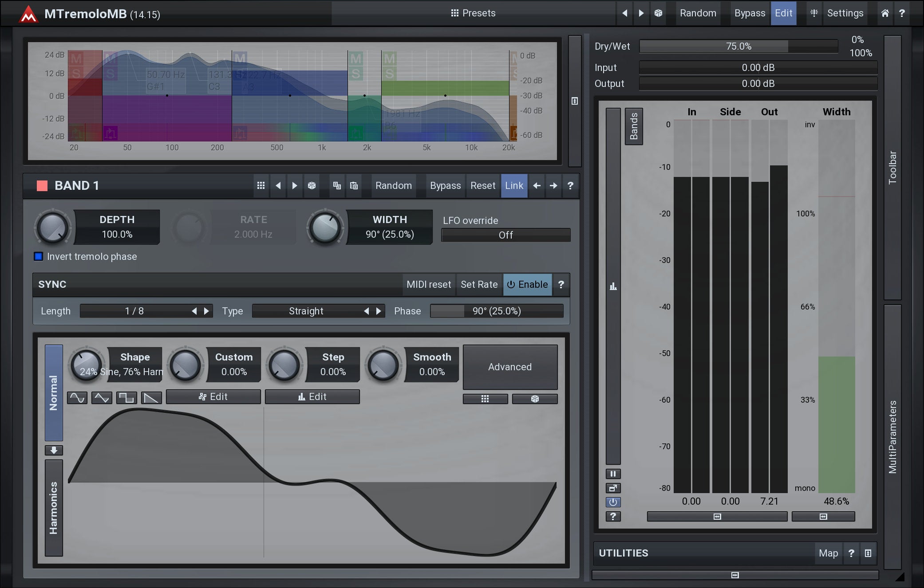Open the Sync Type Straight selector
Screen dimensions: 924x588
tap(306, 311)
